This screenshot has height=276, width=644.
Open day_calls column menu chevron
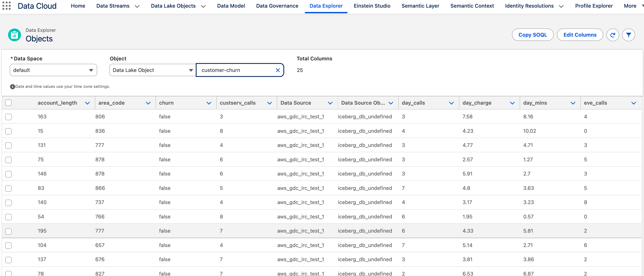(x=452, y=103)
